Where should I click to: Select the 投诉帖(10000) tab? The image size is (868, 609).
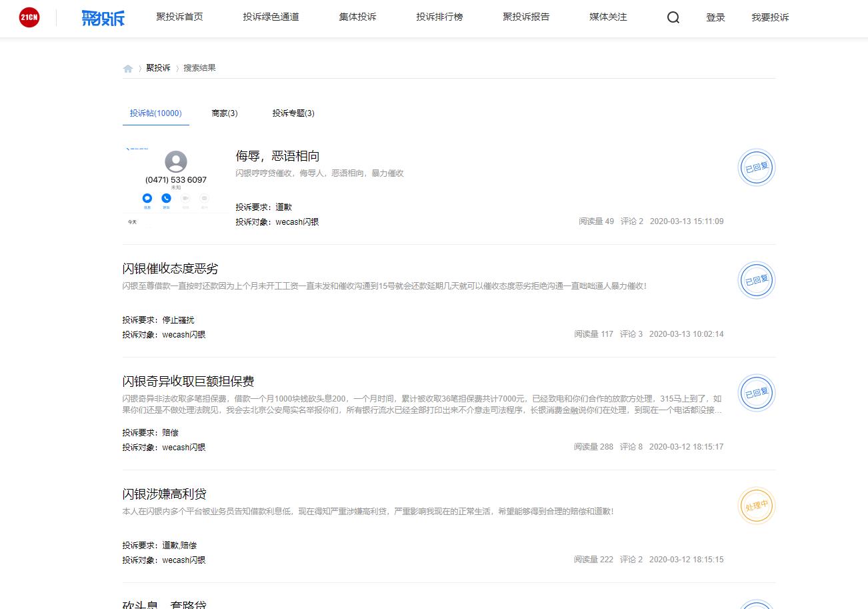(155, 113)
